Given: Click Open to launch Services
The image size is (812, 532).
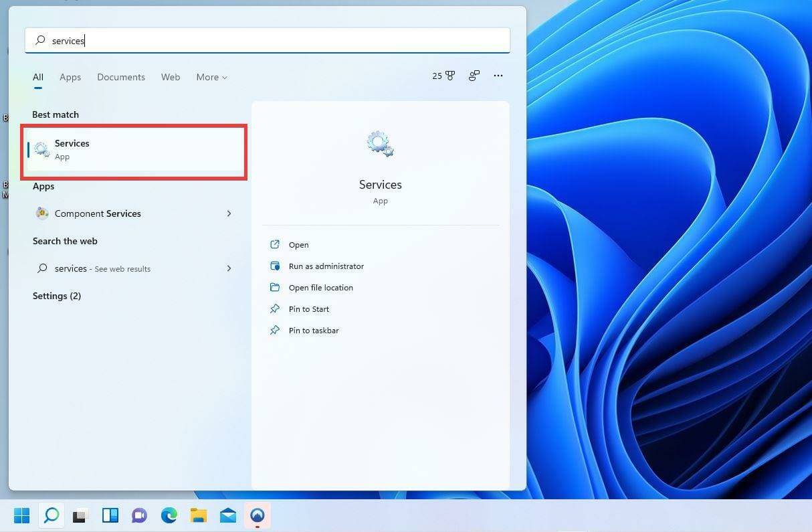Looking at the screenshot, I should point(298,244).
